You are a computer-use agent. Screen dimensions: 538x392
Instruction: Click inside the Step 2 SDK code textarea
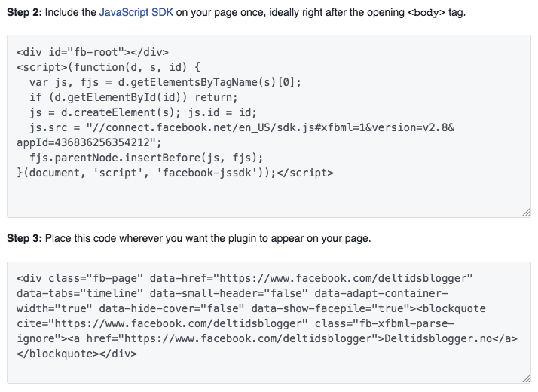269,126
